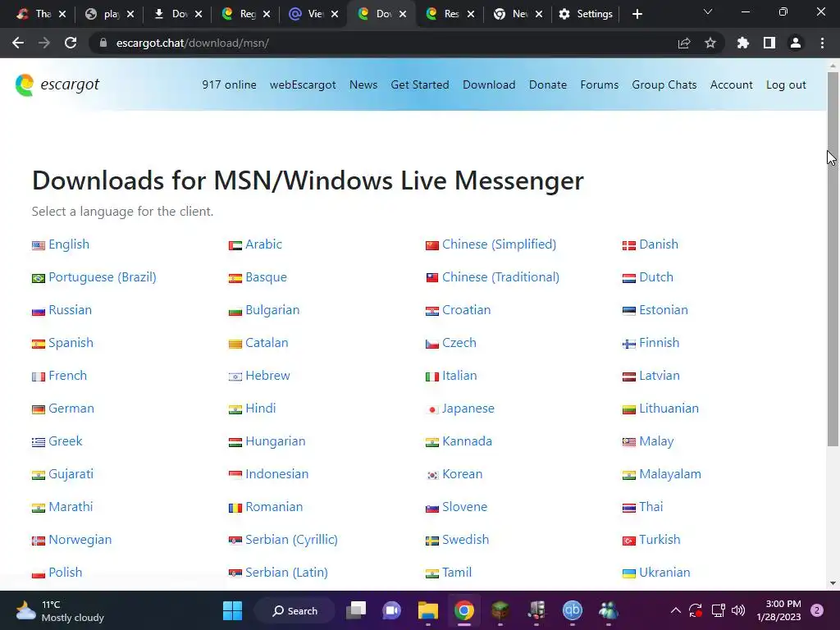Image resolution: width=840 pixels, height=630 pixels.
Task: Pick the Dutch language link
Action: point(656,277)
